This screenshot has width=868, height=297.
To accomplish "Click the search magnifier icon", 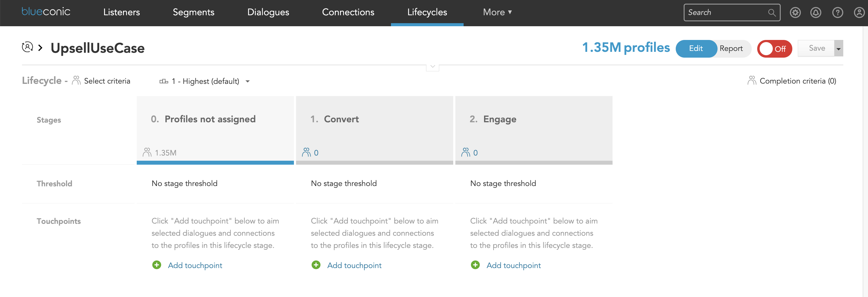I will [772, 13].
